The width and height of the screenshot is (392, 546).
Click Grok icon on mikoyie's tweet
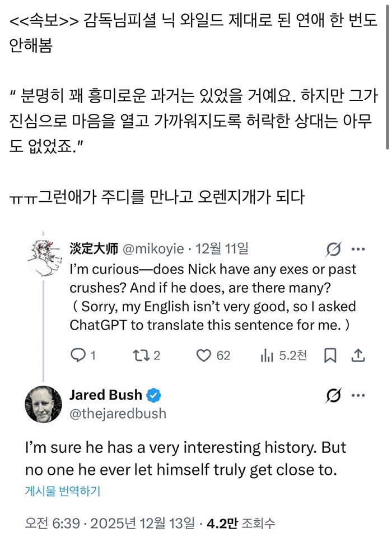334,249
